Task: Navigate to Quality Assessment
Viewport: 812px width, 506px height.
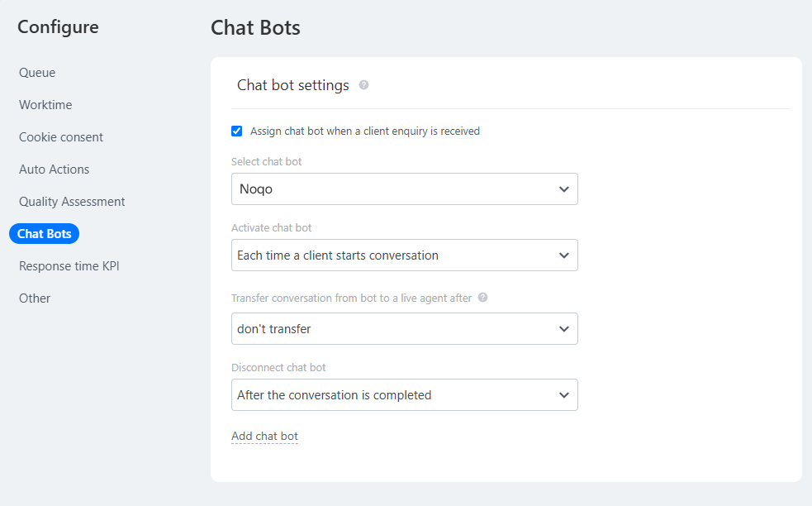Action: pyautogui.click(x=72, y=202)
